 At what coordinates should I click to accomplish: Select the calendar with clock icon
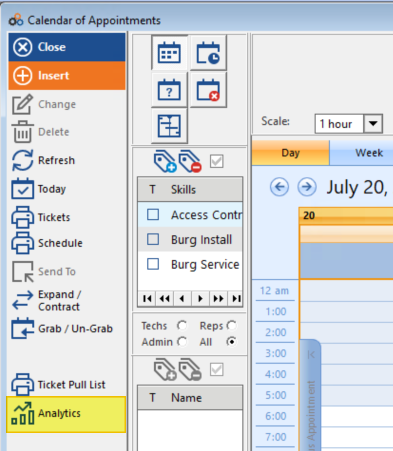pyautogui.click(x=208, y=53)
